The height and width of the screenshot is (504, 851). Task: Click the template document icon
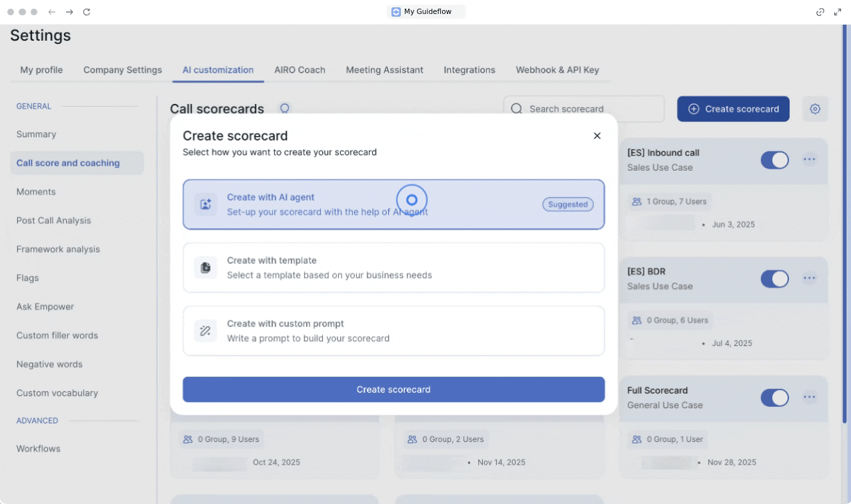tap(205, 268)
